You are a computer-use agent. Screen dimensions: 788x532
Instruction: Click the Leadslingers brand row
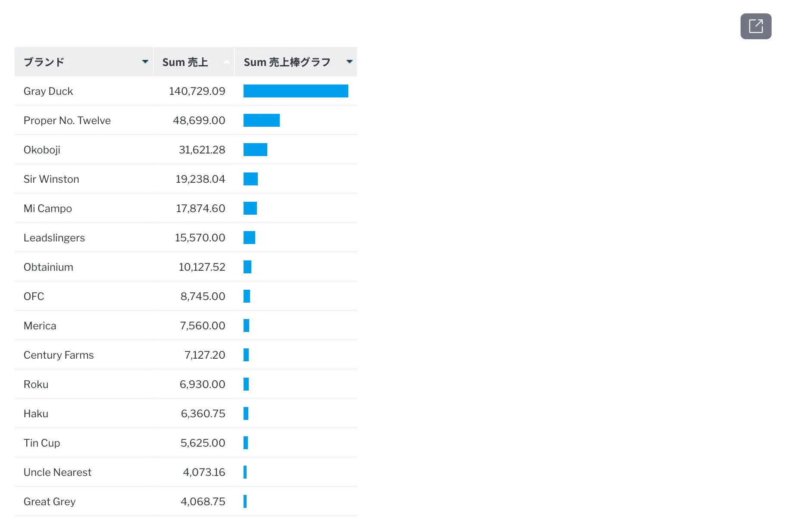pos(54,238)
